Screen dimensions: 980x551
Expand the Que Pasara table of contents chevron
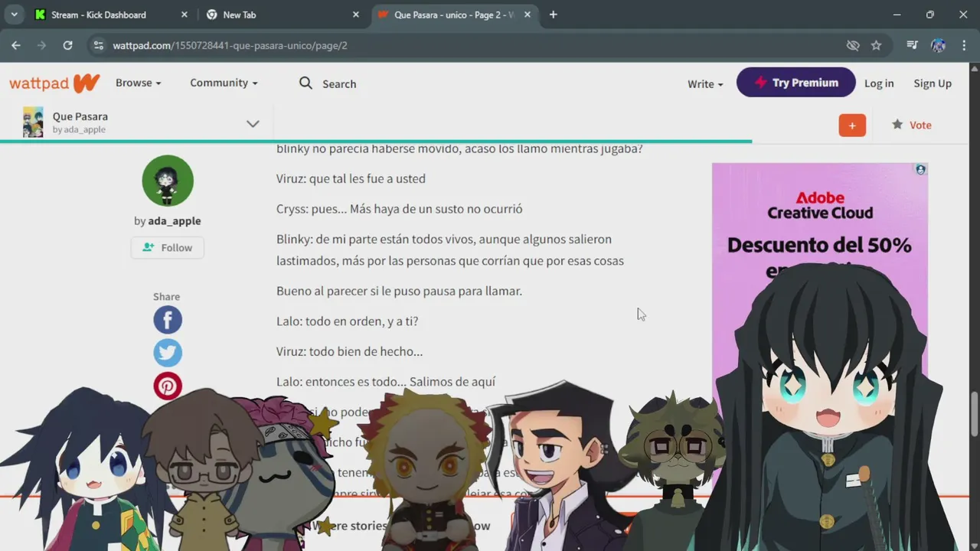coord(253,123)
